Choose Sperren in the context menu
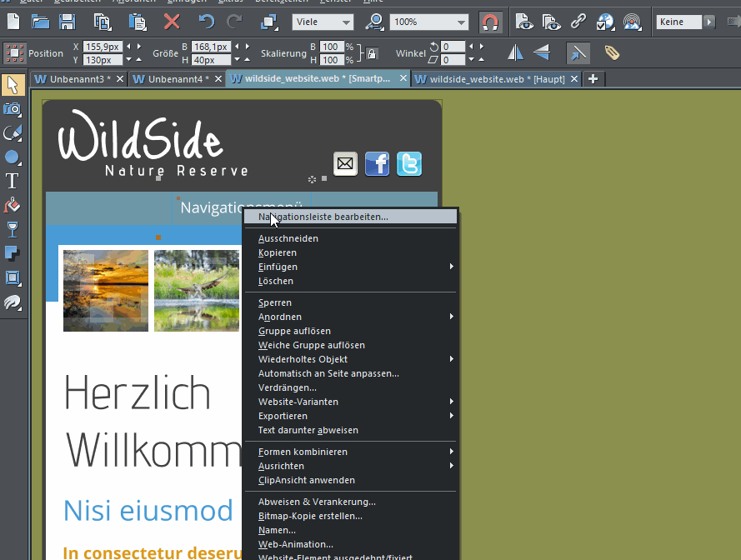Viewport: 741px width, 560px height. pos(351,302)
